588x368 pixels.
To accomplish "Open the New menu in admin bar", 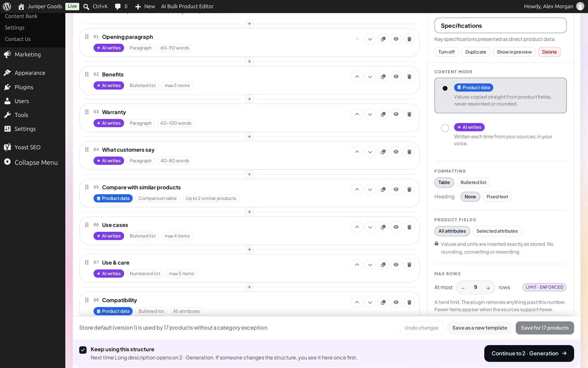I will coord(145,6).
